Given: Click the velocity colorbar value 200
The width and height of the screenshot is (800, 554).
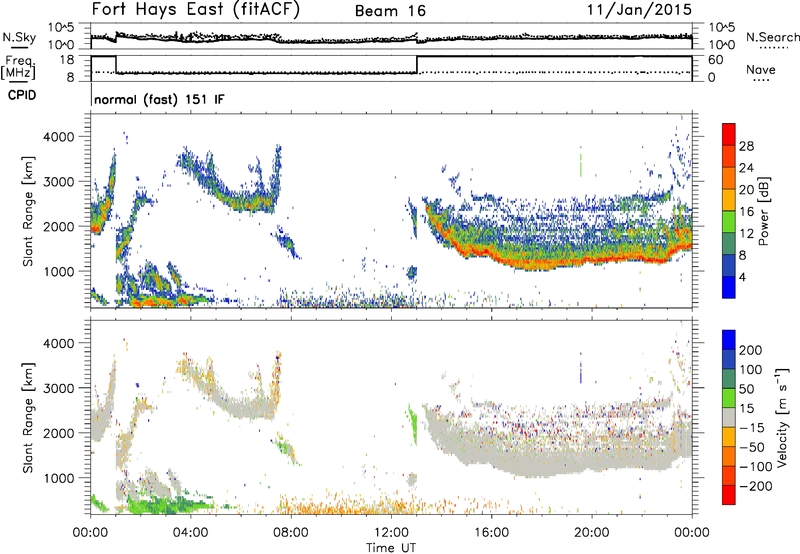Looking at the screenshot, I should tap(751, 350).
